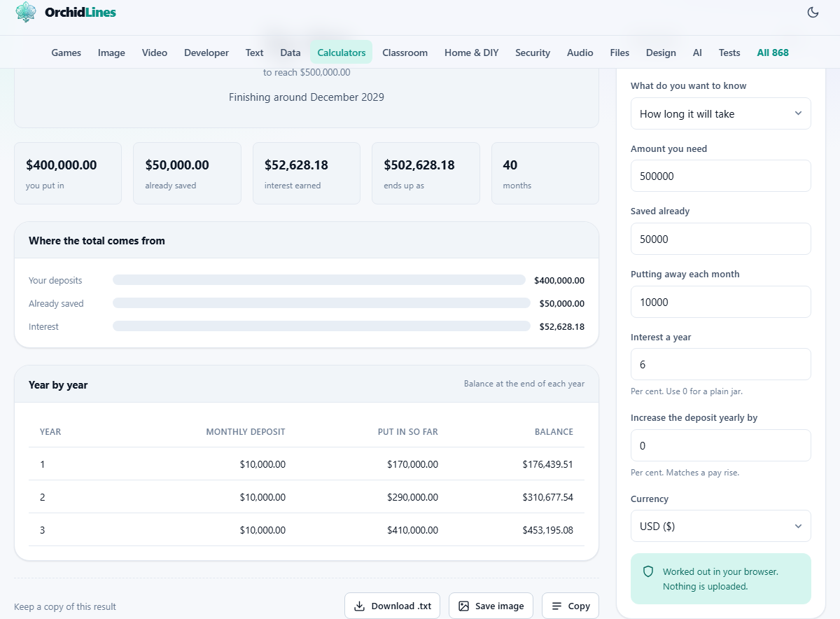This screenshot has height=619, width=840.
Task: Click the $52,628.18 Interest bar value
Action: [562, 326]
